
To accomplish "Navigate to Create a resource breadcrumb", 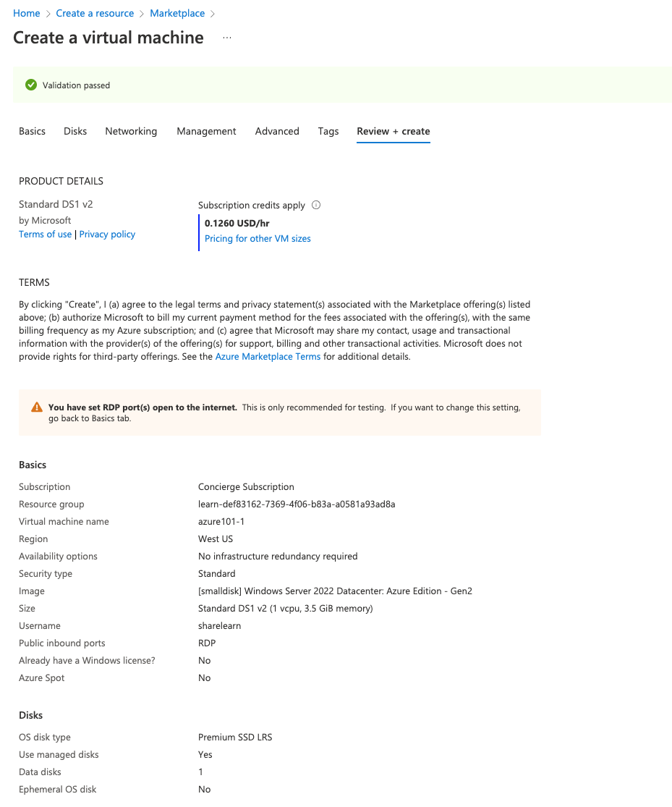I will point(95,13).
